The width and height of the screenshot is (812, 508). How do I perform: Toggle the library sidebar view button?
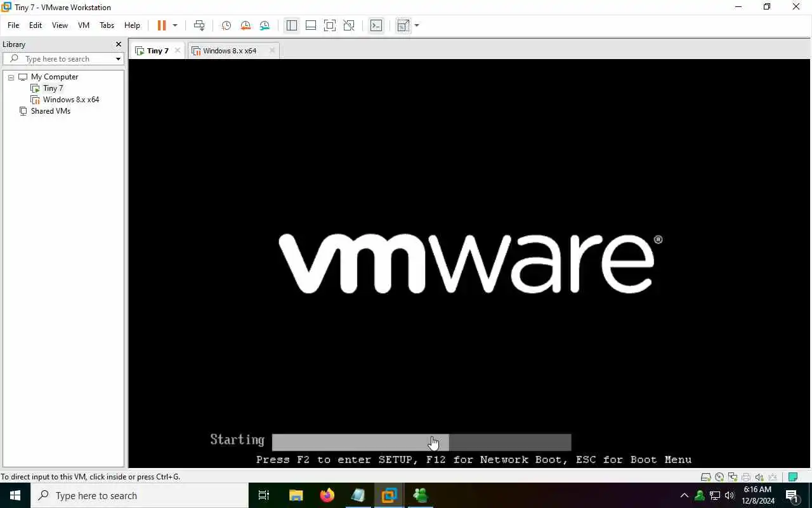click(292, 25)
